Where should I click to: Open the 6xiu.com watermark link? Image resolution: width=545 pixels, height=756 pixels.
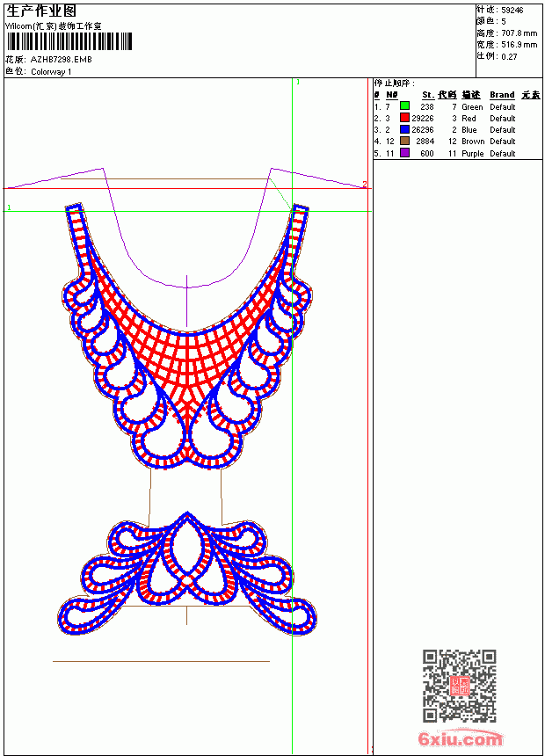[x=461, y=738]
